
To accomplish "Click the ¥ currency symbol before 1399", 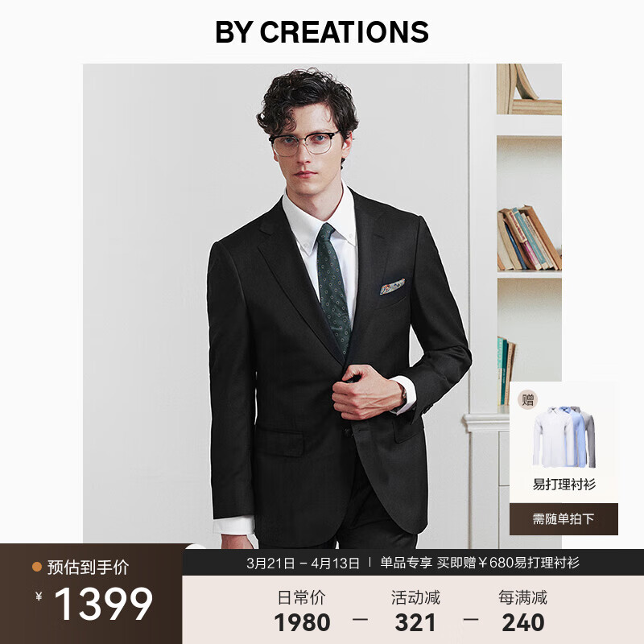I will (x=39, y=596).
